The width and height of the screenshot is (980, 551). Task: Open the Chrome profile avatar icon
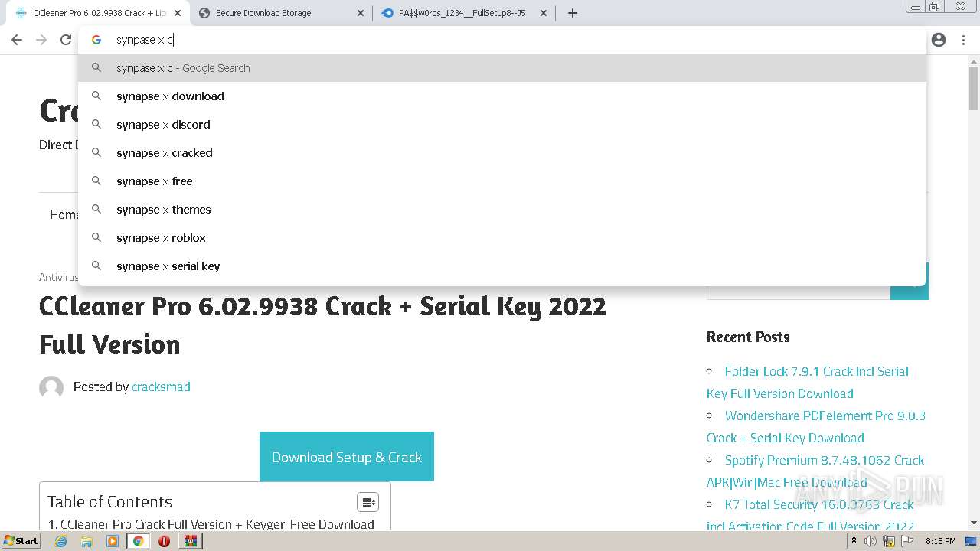tap(939, 40)
